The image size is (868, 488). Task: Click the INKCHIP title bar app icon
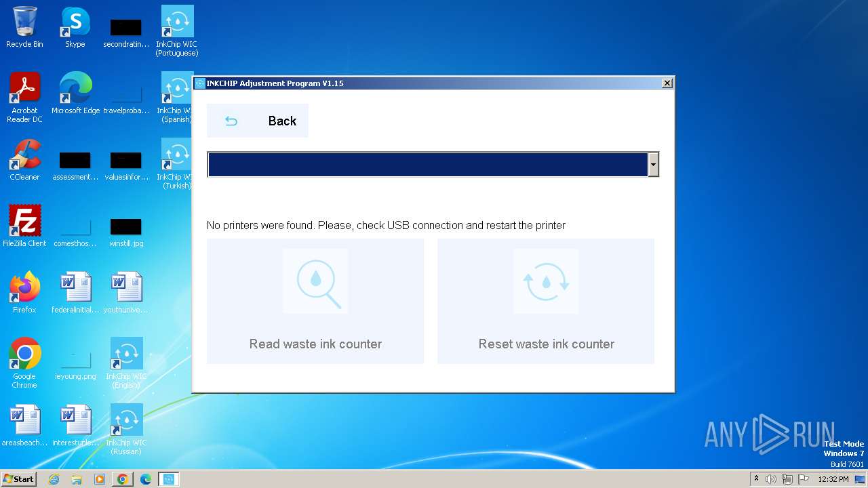click(x=200, y=83)
